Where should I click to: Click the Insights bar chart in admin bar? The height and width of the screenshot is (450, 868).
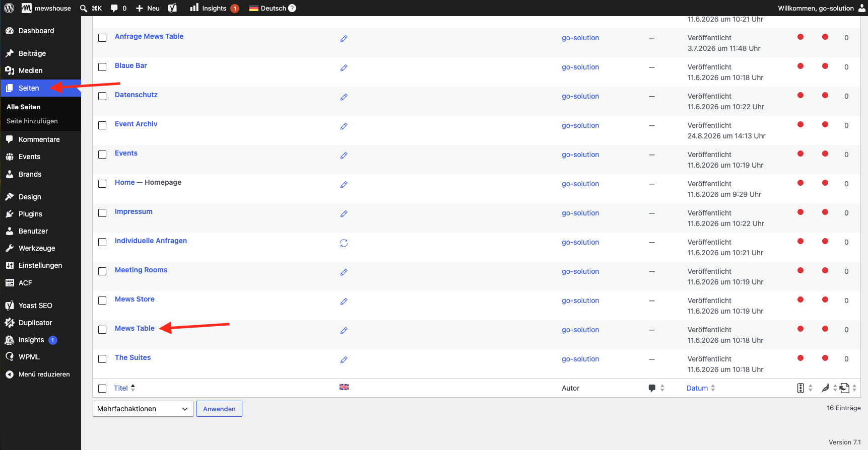(194, 8)
